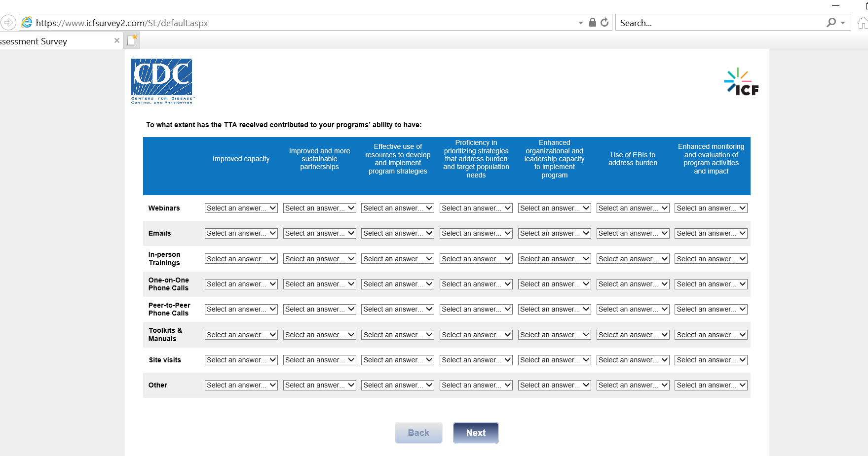The height and width of the screenshot is (456, 868).
Task: Click the ICF logo
Action: pyautogui.click(x=741, y=82)
